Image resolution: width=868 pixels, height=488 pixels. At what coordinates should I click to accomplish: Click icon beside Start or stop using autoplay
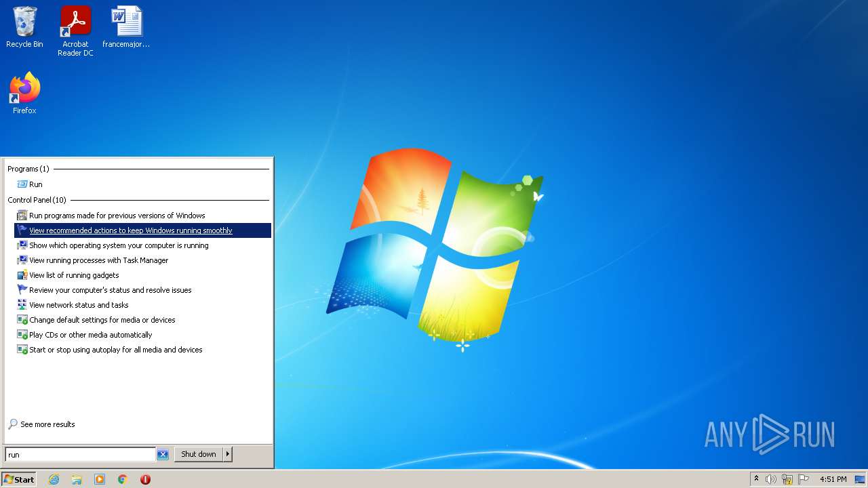click(22, 350)
